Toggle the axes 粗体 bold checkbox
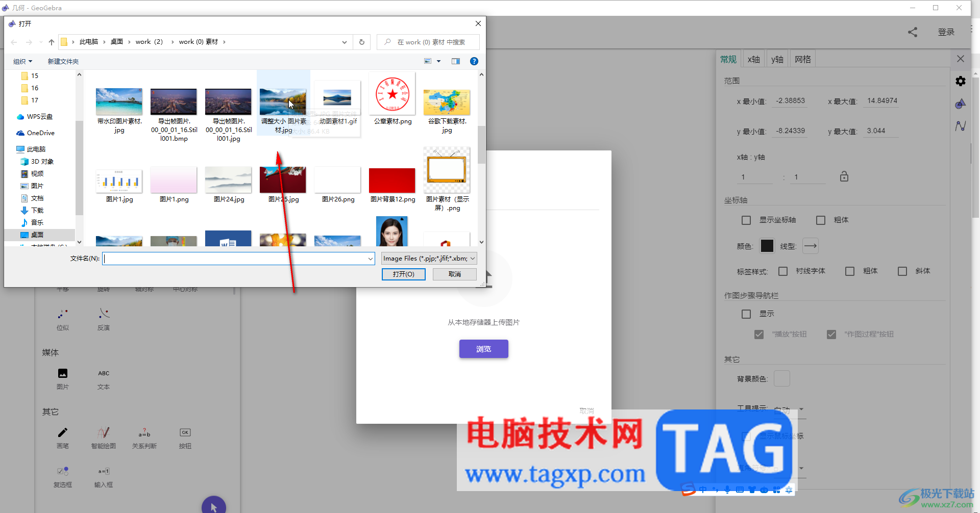The image size is (980, 513). (821, 220)
